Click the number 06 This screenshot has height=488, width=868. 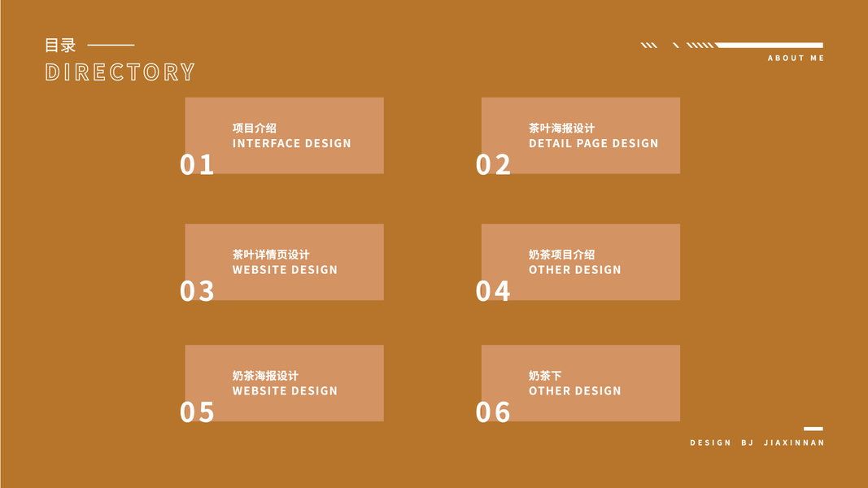493,412
